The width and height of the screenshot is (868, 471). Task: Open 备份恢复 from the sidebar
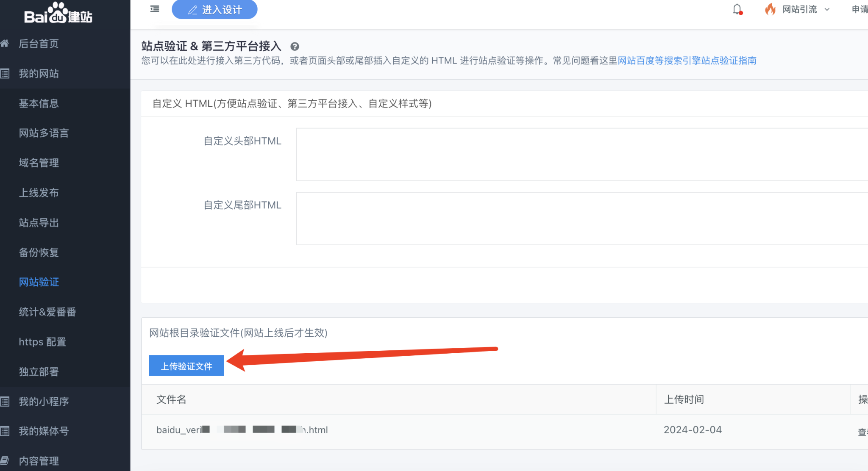pyautogui.click(x=39, y=252)
